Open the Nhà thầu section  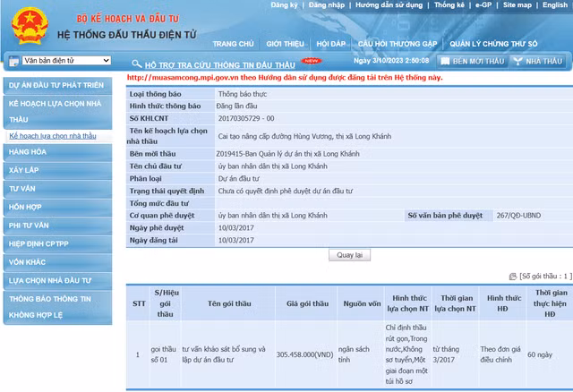538,61
